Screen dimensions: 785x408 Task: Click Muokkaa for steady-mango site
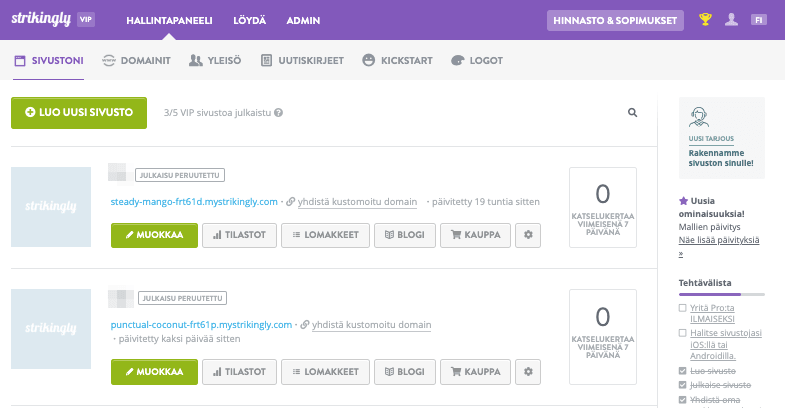coord(154,235)
